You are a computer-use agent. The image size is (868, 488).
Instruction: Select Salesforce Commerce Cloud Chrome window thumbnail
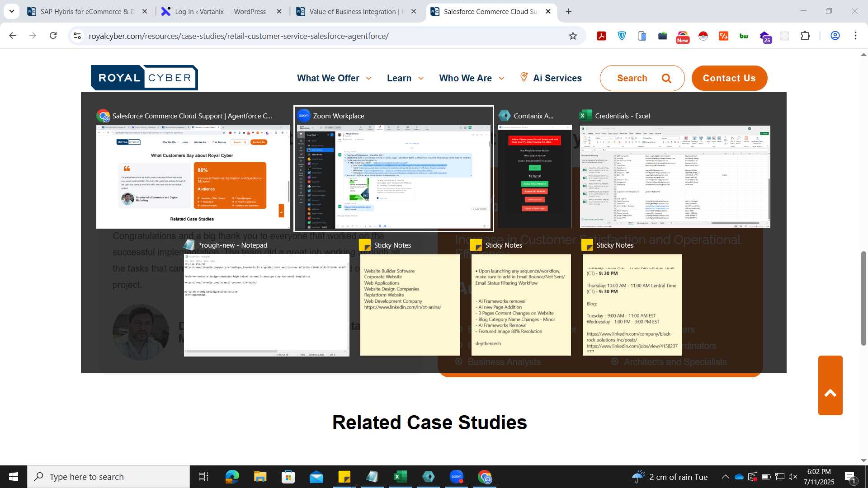(x=193, y=169)
